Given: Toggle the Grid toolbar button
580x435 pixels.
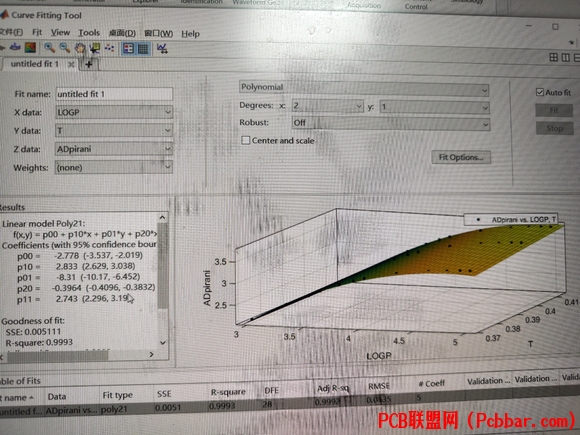Looking at the screenshot, I should (x=143, y=49).
